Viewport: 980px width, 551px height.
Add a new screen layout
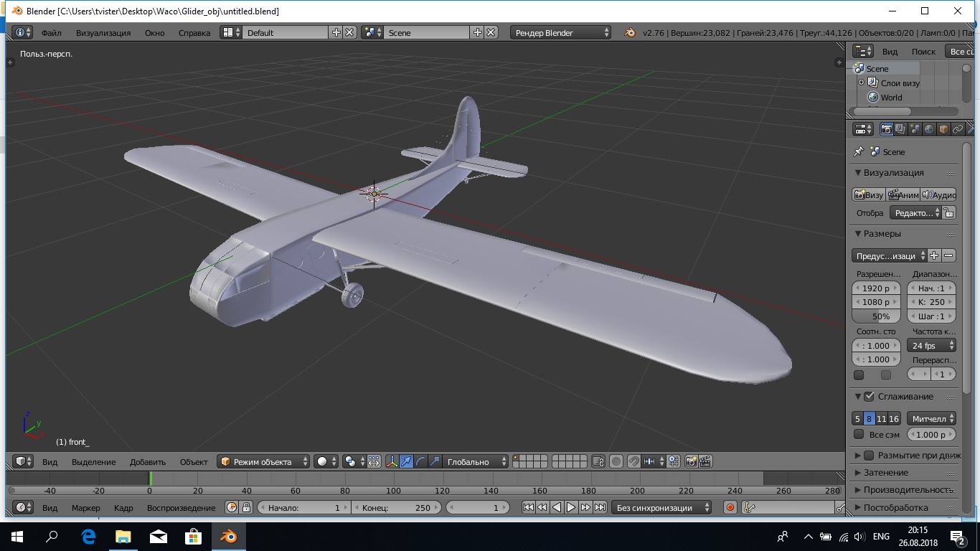pyautogui.click(x=336, y=32)
